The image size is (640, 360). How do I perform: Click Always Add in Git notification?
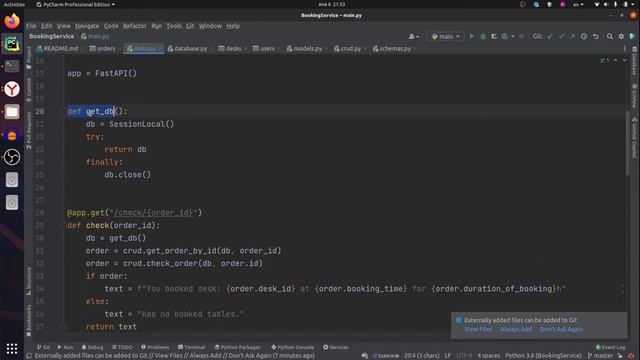coord(516,329)
